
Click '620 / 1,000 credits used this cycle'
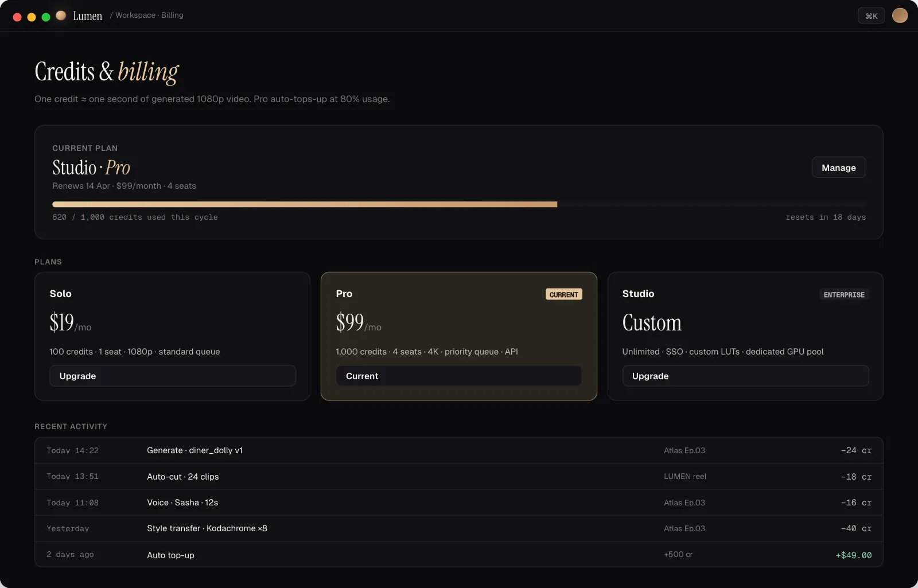tap(135, 217)
